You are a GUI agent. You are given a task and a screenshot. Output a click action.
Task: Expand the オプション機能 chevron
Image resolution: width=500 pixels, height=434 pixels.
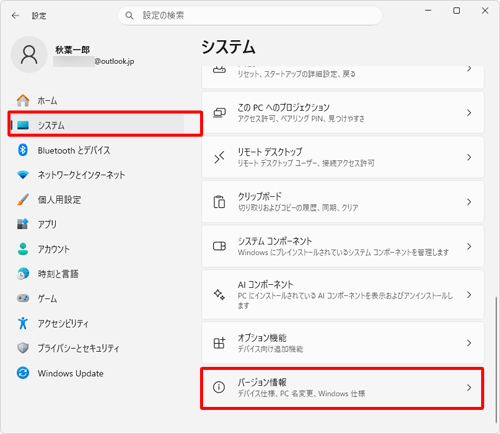coord(469,343)
